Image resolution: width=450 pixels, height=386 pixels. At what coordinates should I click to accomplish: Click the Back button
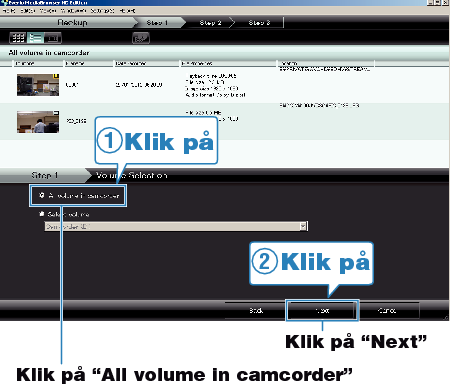(x=256, y=310)
